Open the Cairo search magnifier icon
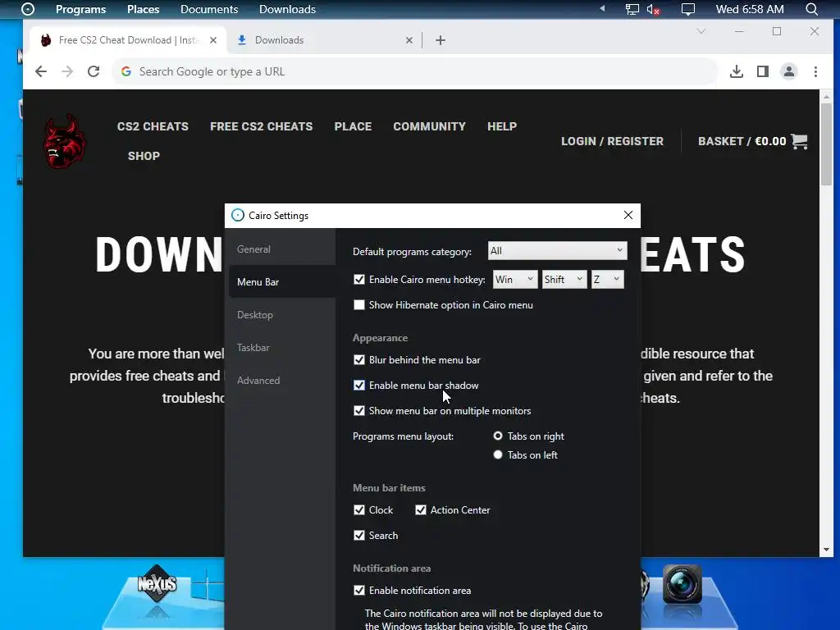840x630 pixels. tap(811, 9)
